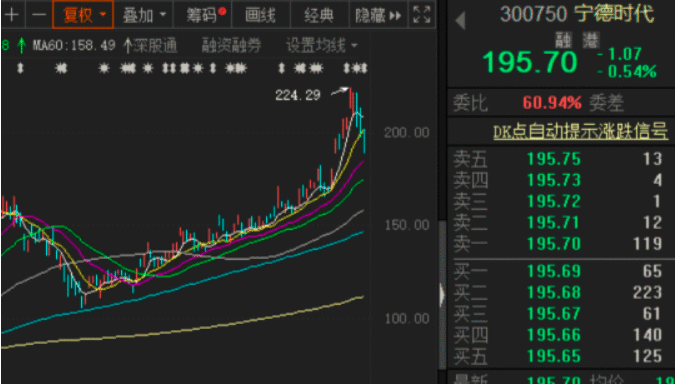
Task: Toggle the 筹码 chip distribution view
Action: pos(203,15)
